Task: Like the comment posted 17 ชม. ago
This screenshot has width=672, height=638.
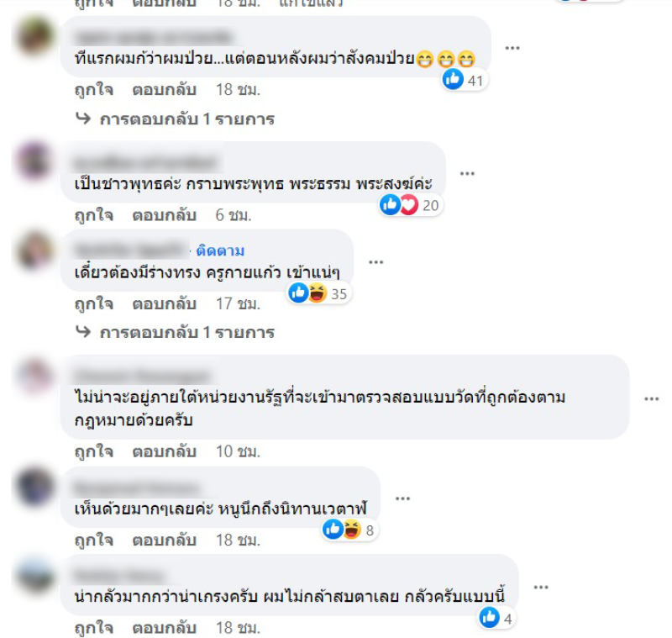Action: (94, 303)
